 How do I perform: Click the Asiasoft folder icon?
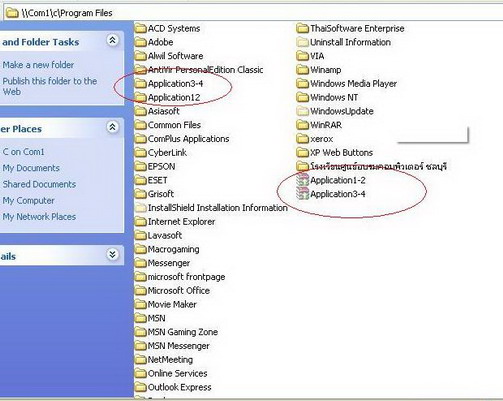click(141, 111)
